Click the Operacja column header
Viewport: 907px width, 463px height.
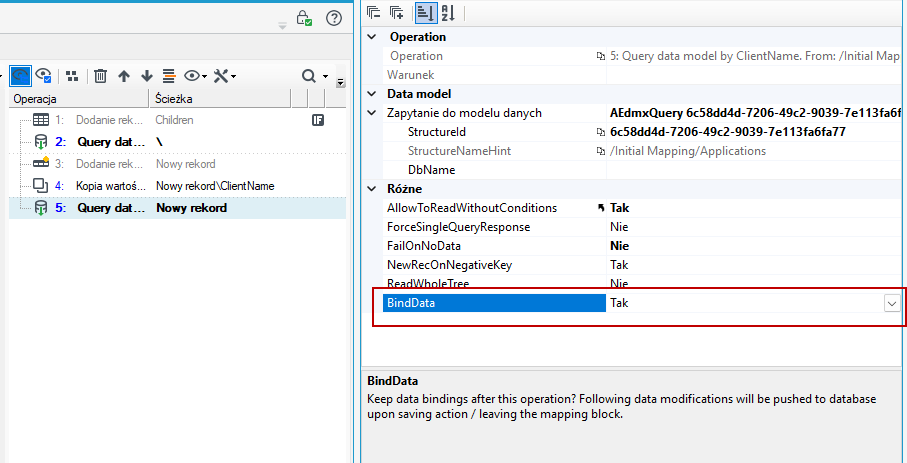(80, 99)
